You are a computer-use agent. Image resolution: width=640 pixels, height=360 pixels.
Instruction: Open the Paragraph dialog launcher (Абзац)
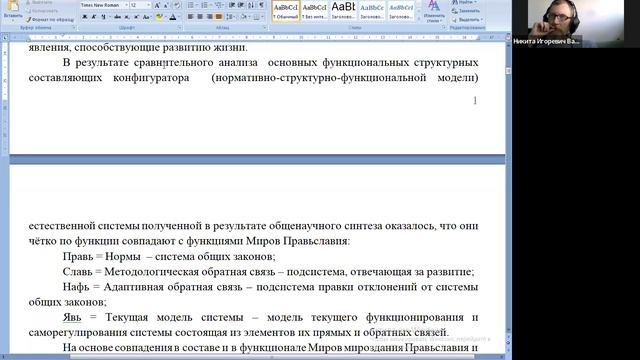[x=265, y=28]
